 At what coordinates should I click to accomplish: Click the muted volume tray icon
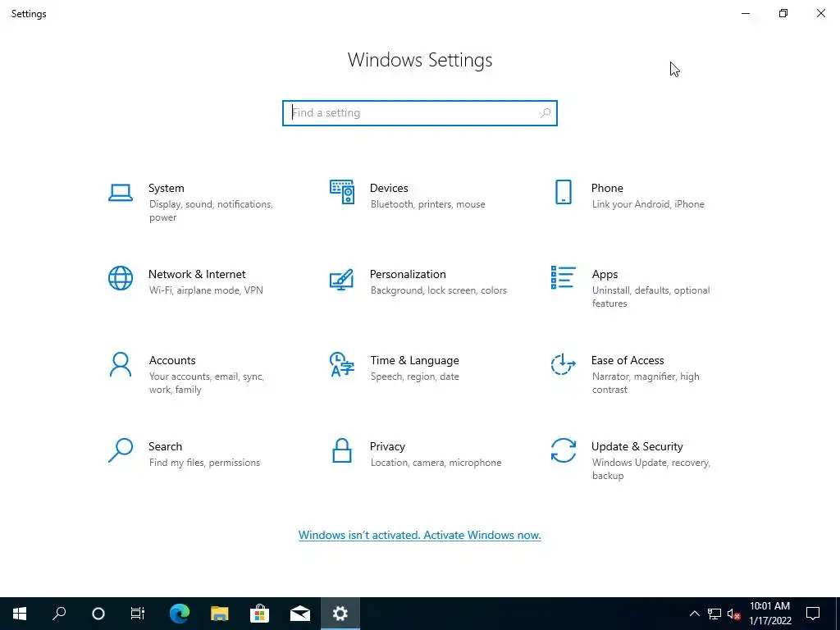[734, 614]
